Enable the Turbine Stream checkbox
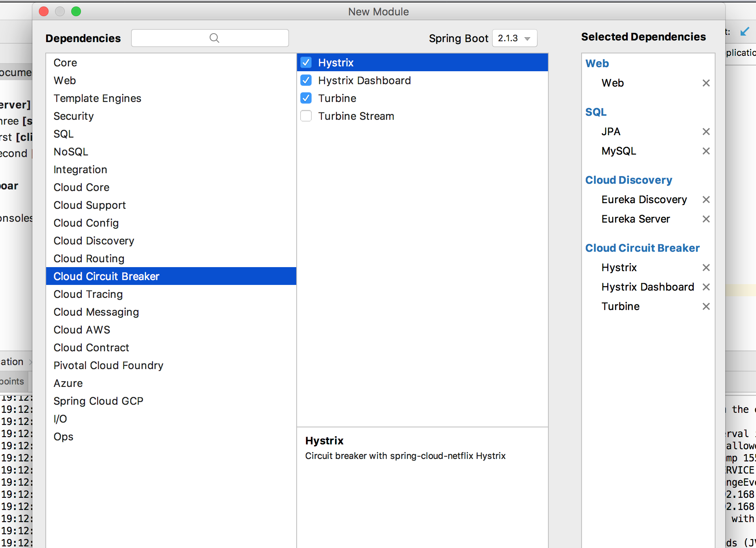 306,116
